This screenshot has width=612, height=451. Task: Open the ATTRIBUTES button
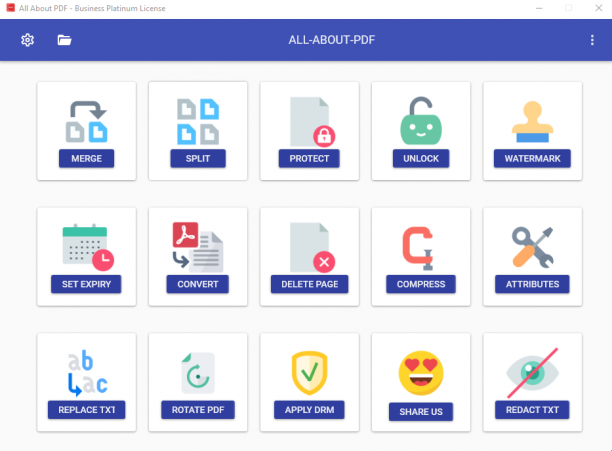tap(532, 284)
